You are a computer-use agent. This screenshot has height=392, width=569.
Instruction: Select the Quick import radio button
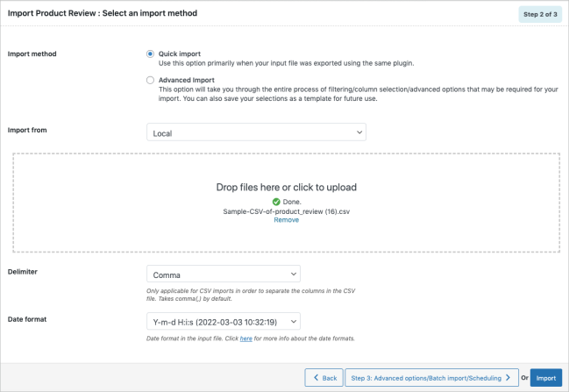click(151, 53)
